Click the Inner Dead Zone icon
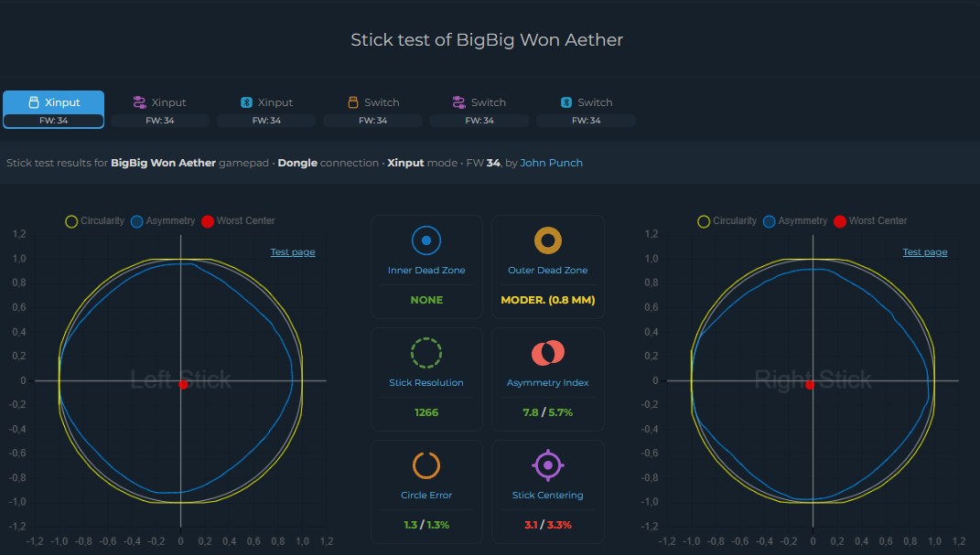The width and height of the screenshot is (980, 555). point(426,240)
